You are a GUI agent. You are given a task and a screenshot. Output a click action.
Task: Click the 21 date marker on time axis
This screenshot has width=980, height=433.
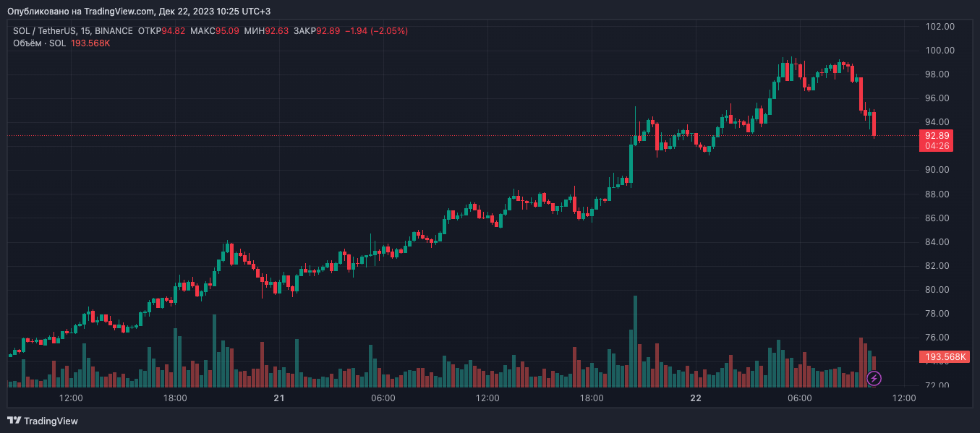click(278, 398)
